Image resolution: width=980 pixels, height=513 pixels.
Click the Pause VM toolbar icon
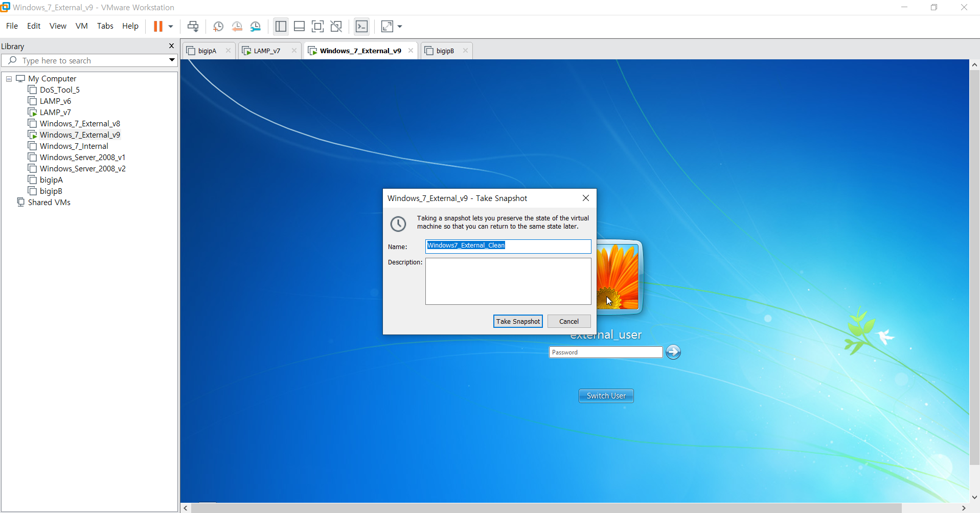158,26
